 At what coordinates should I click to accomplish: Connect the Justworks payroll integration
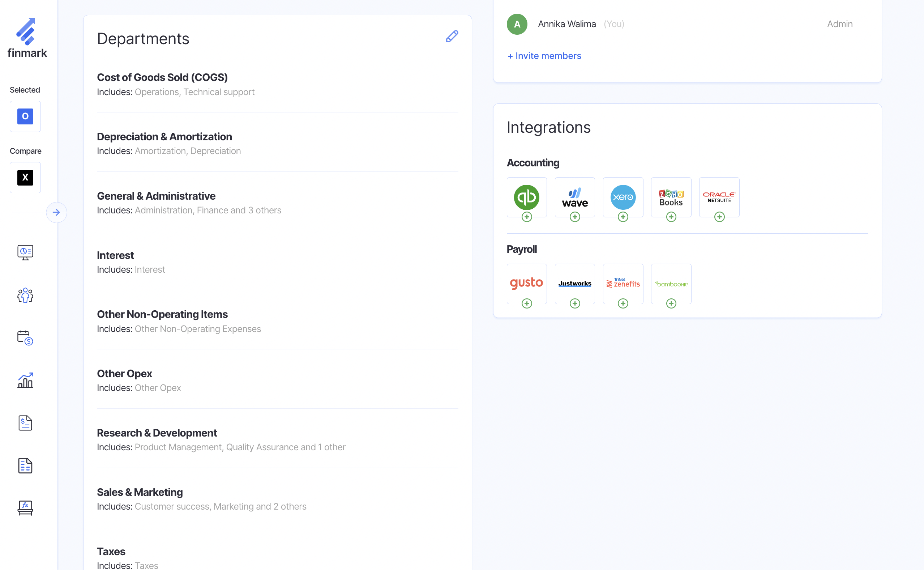[574, 303]
